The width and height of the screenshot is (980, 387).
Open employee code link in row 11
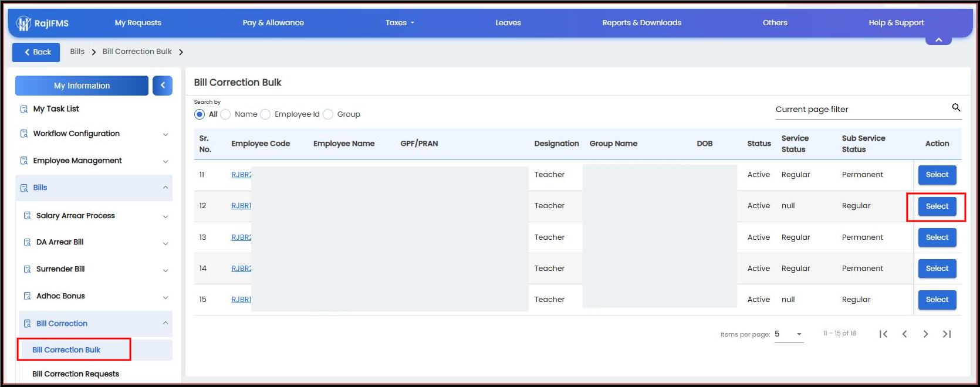click(241, 175)
